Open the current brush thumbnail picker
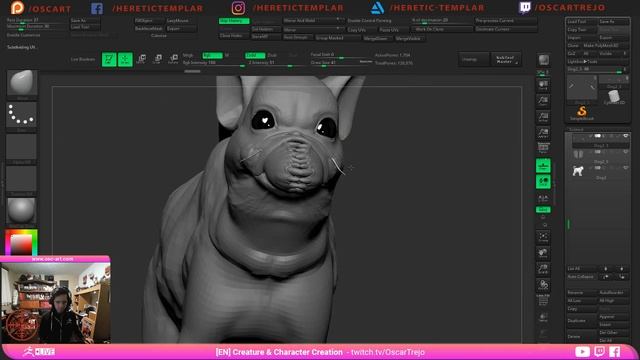The image size is (640, 360). [x=22, y=83]
